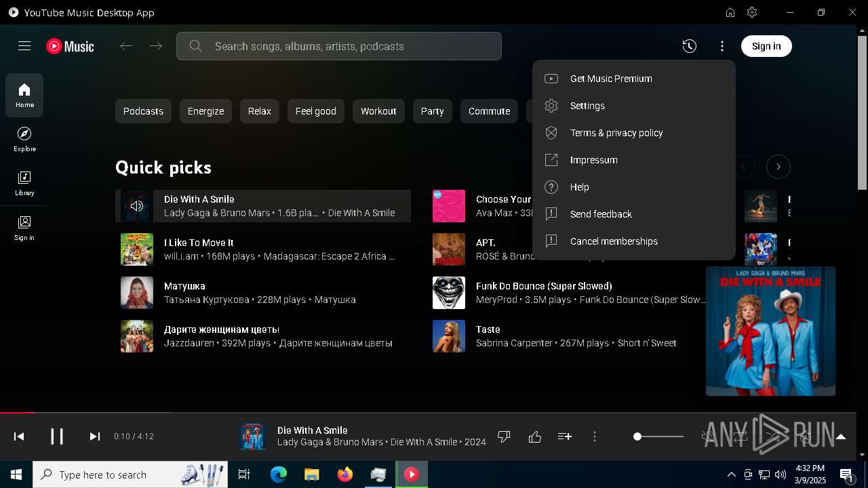The image size is (868, 488).
Task: Click the Sign in button
Action: (766, 46)
